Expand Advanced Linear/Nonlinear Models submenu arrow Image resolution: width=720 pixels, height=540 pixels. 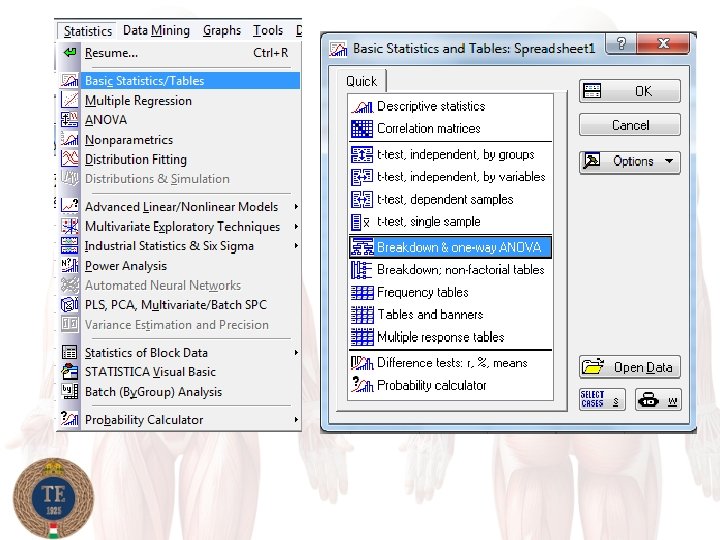tap(296, 207)
